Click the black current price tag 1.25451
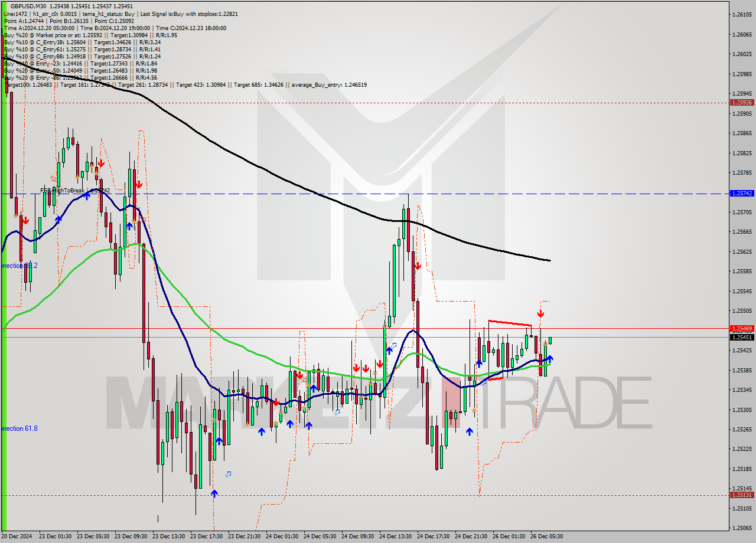The height and width of the screenshot is (543, 756). (742, 337)
